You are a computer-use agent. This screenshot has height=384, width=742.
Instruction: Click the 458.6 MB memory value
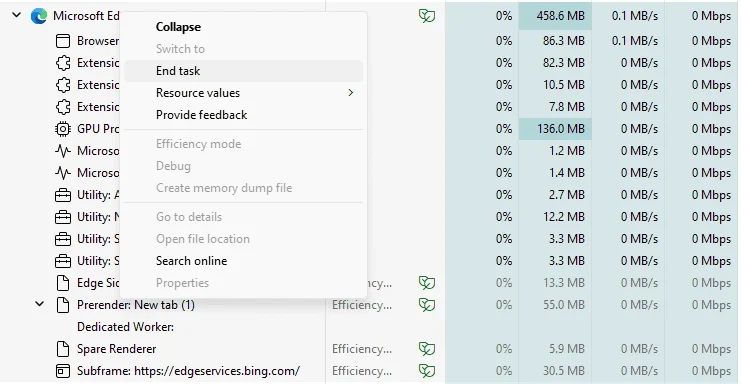(560, 16)
